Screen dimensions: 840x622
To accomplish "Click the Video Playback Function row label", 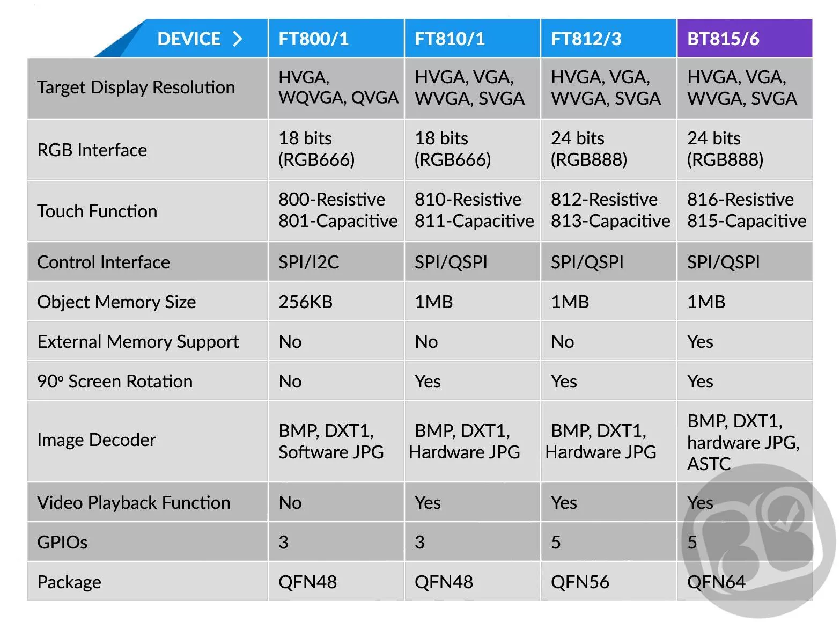I will coord(134,502).
